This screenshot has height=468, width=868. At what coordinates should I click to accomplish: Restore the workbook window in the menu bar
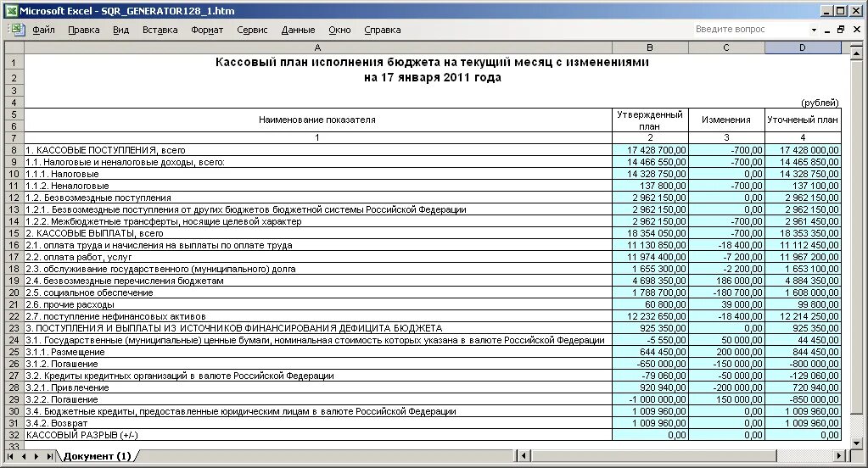841,30
